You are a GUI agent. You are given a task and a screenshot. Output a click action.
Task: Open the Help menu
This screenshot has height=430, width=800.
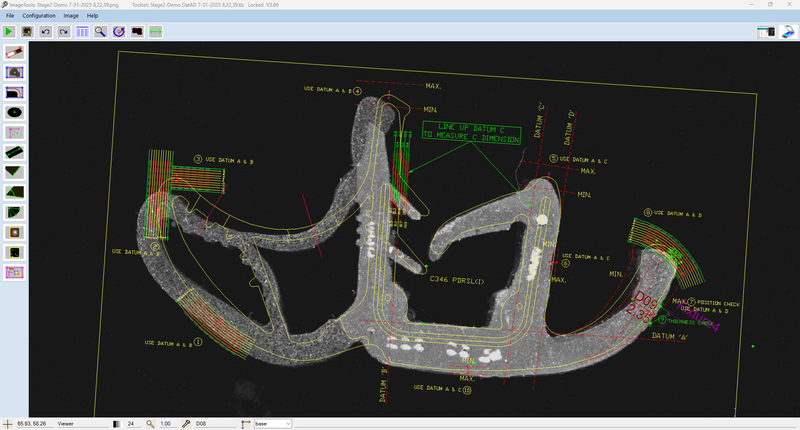pos(92,16)
